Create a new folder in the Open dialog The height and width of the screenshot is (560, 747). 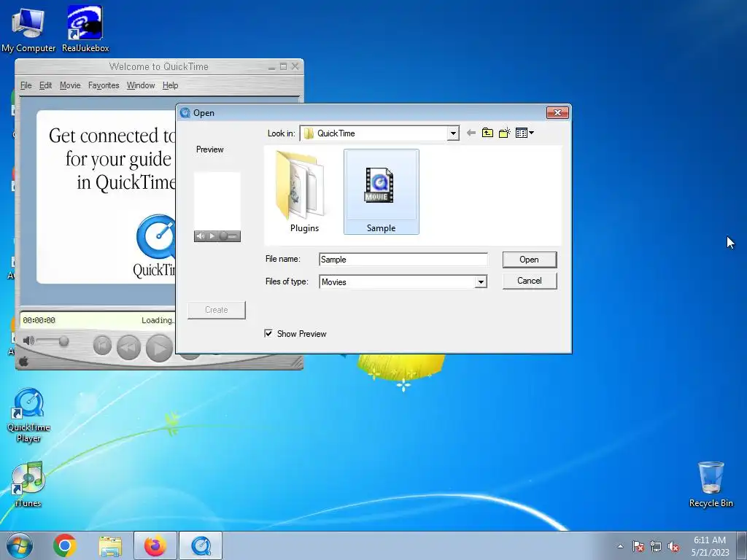505,133
